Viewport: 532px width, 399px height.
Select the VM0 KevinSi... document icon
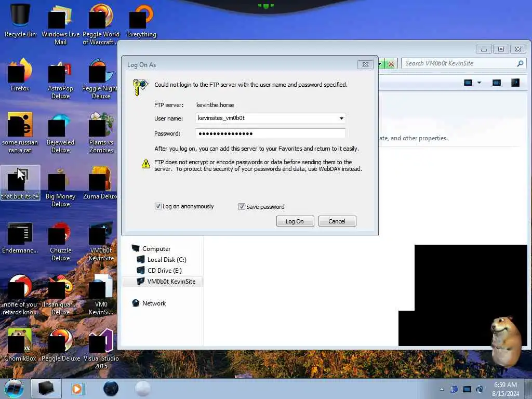pyautogui.click(x=101, y=295)
